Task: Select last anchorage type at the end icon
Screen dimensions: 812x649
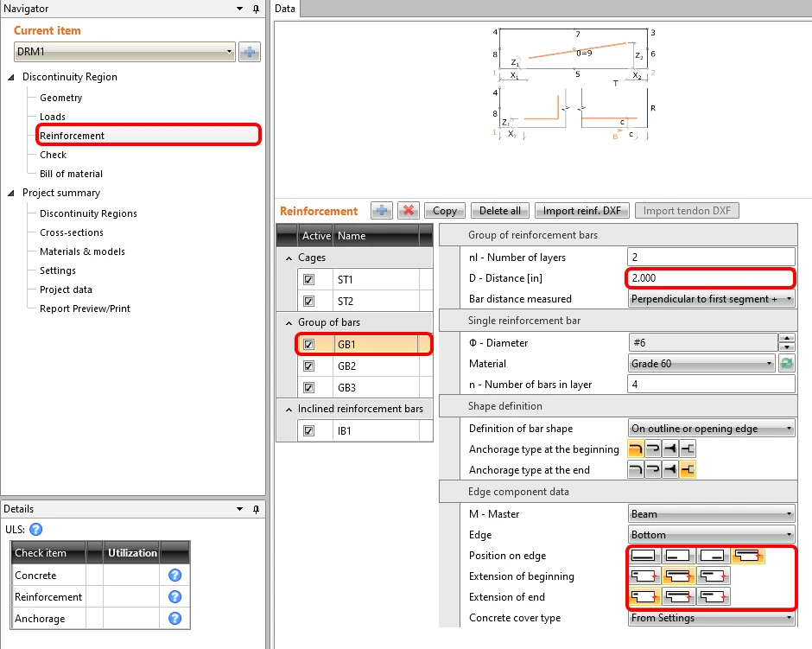Action: 688,470
